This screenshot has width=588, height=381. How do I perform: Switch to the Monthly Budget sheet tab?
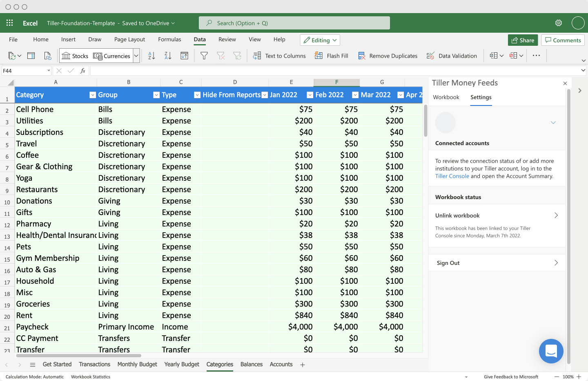(x=137, y=364)
